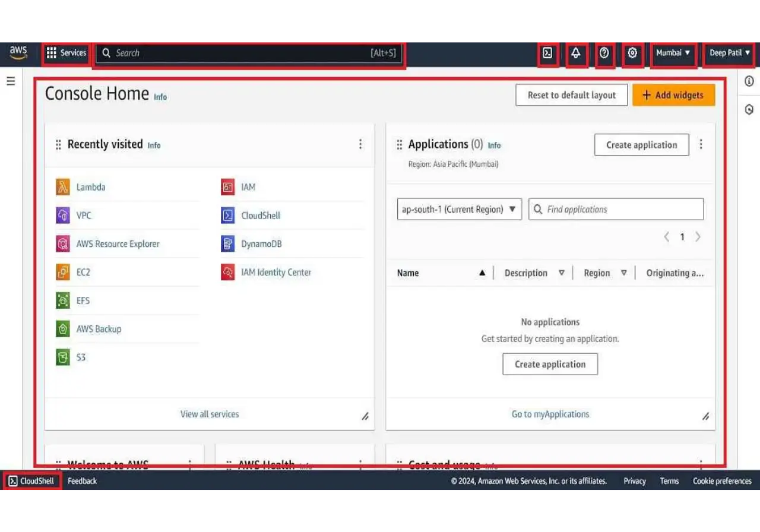760x532 pixels.
Task: Open CloudShell from the top navigation bar icon
Action: click(x=547, y=53)
